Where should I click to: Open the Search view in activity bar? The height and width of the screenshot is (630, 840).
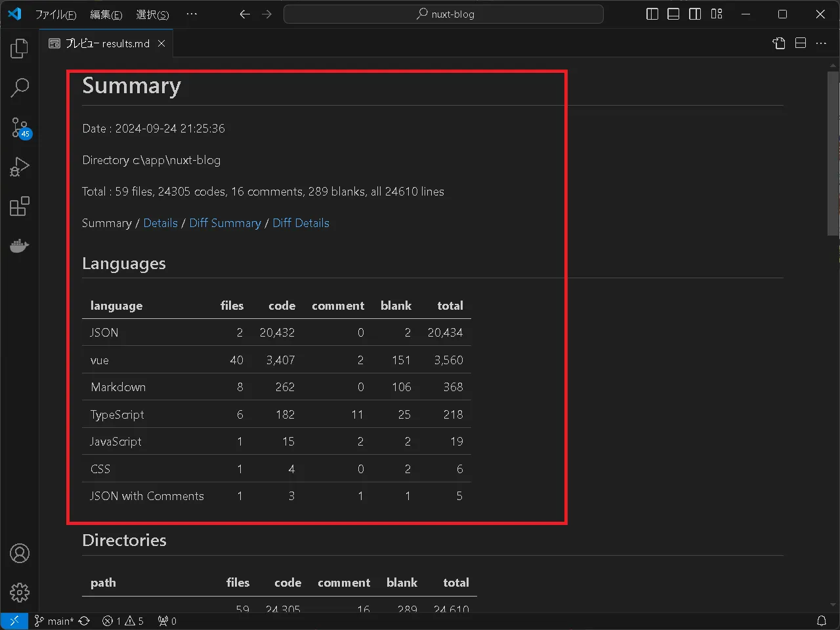pos(20,88)
